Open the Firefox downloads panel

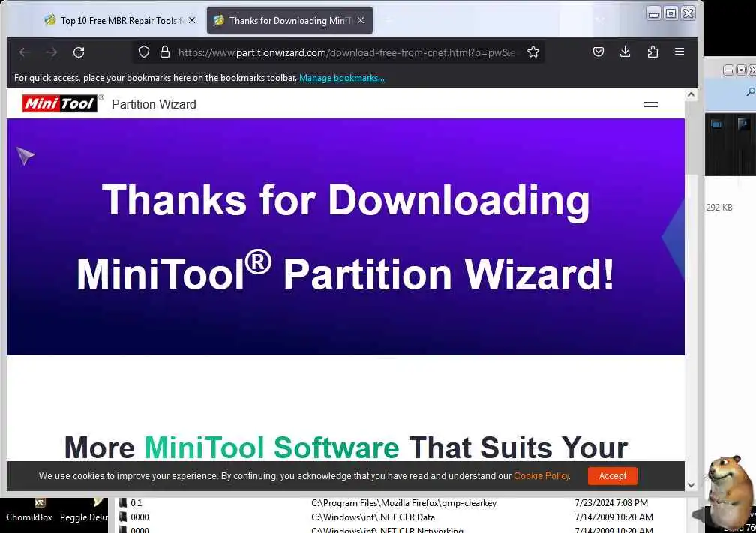625,52
